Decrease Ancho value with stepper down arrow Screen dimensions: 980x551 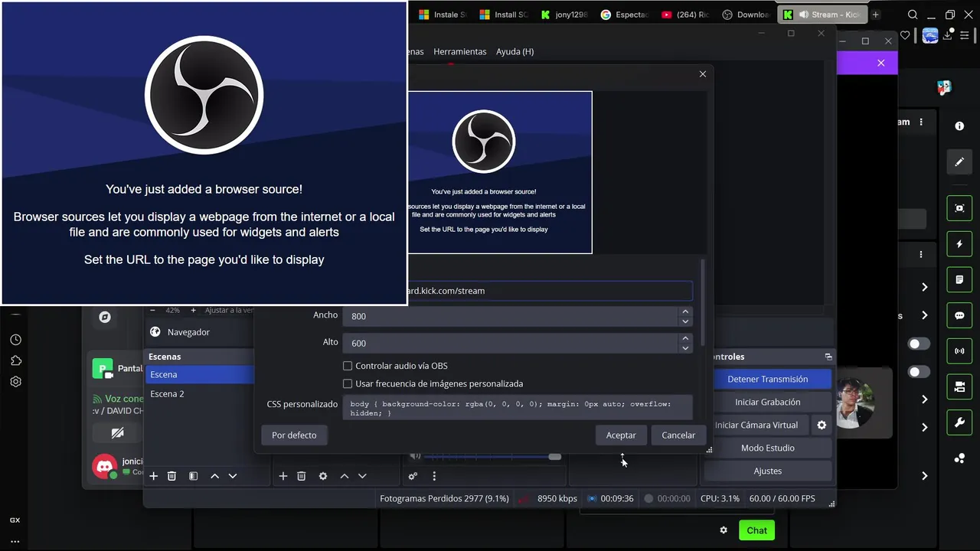click(x=685, y=321)
